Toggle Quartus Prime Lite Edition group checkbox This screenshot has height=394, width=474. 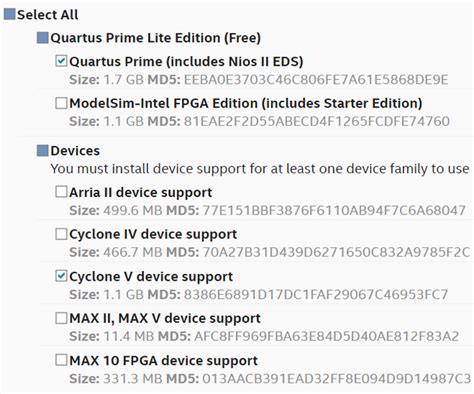42,38
